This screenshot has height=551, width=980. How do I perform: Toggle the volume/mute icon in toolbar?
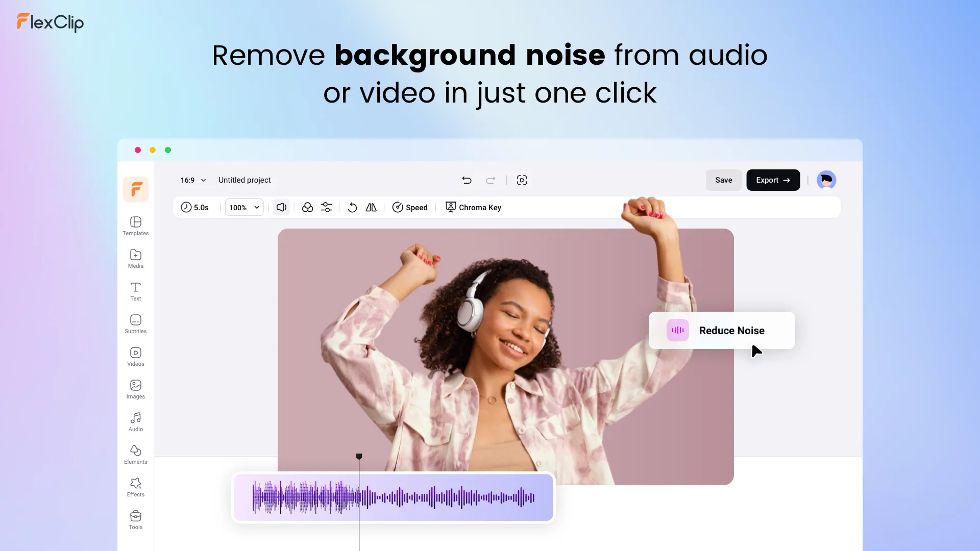(x=281, y=207)
